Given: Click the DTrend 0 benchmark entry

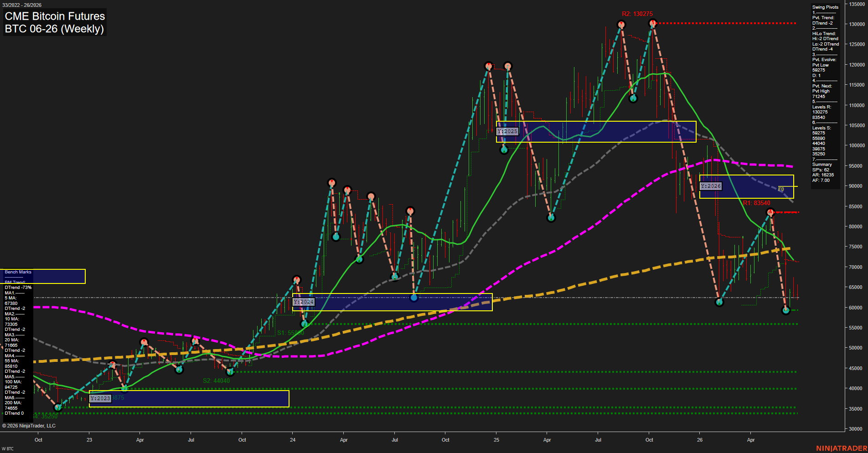Looking at the screenshot, I should (14, 413).
